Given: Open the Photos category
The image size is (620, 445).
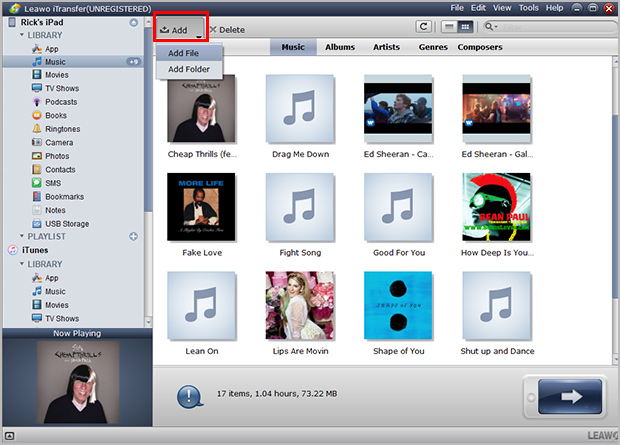Looking at the screenshot, I should (x=57, y=156).
